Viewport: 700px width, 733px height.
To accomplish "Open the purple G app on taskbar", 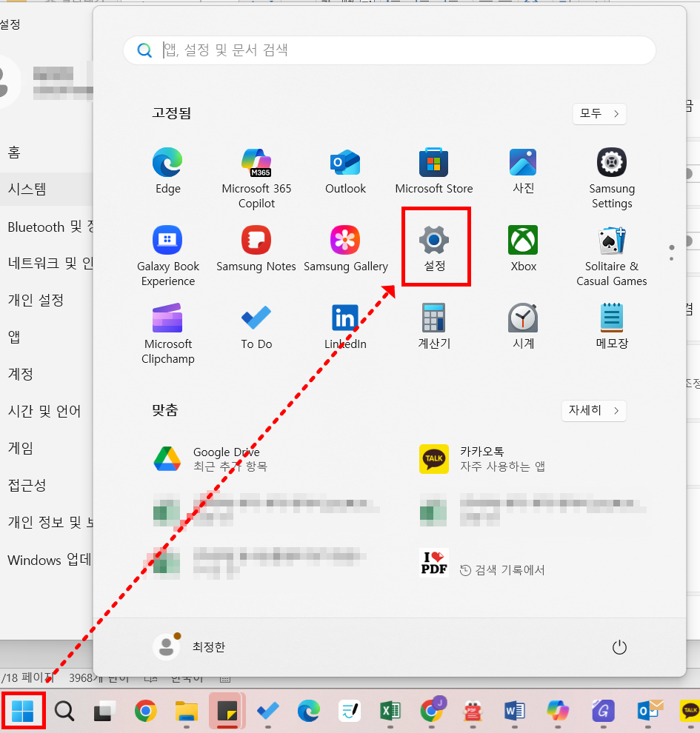I will coord(603,711).
